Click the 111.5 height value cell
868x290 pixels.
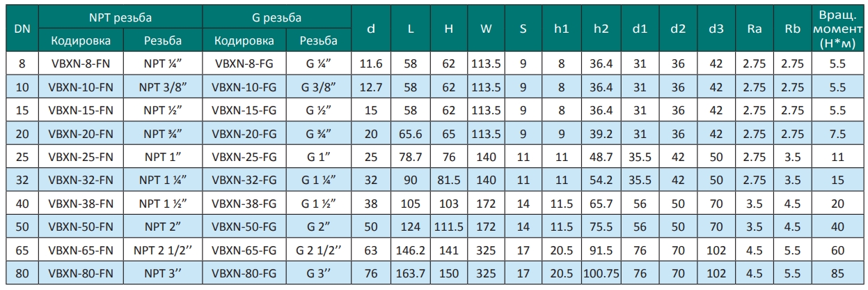pos(448,226)
